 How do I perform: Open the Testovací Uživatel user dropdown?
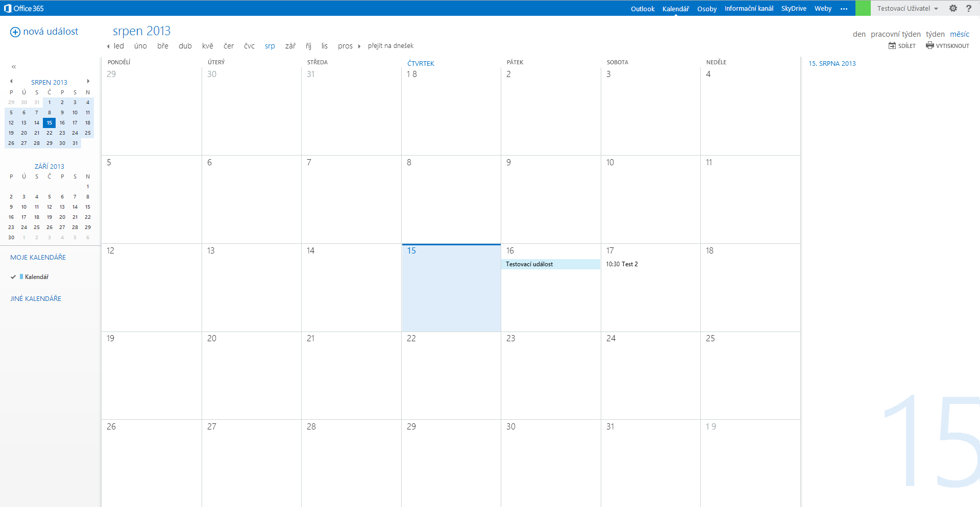(x=907, y=8)
